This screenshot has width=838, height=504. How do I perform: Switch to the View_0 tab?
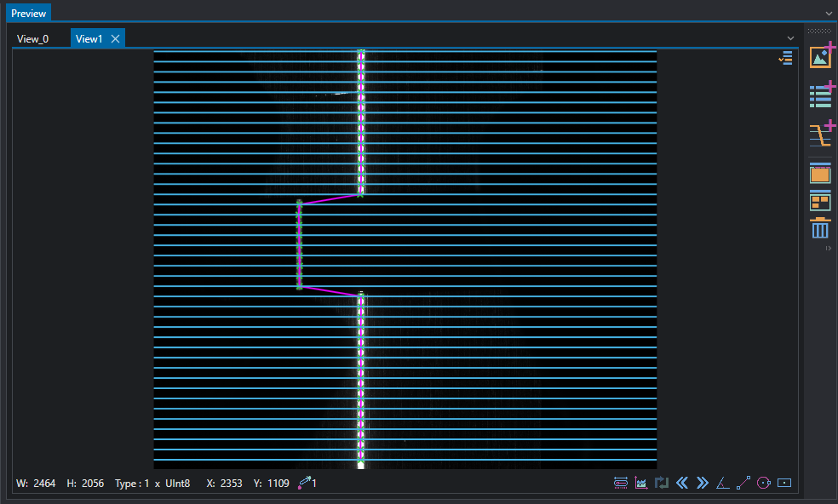(32, 39)
